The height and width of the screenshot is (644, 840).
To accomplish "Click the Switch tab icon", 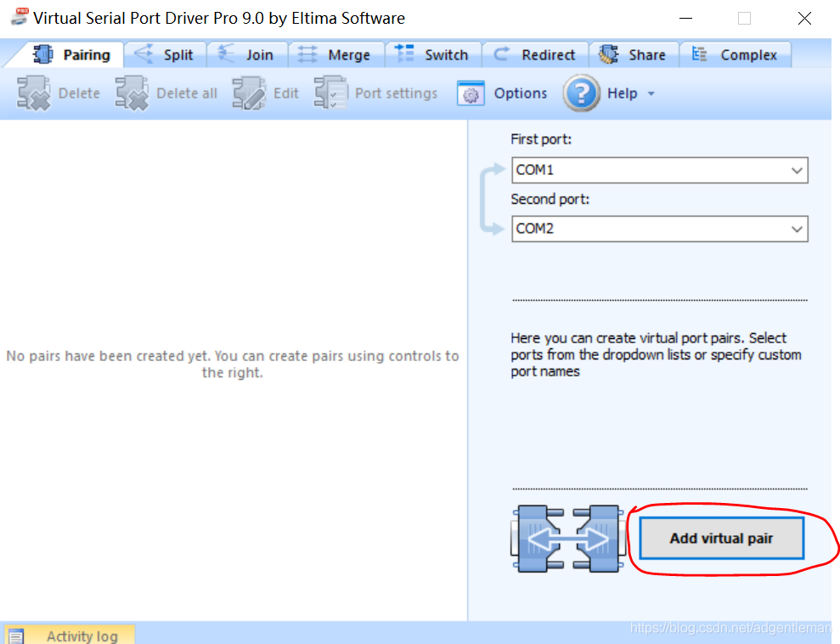I will (404, 53).
